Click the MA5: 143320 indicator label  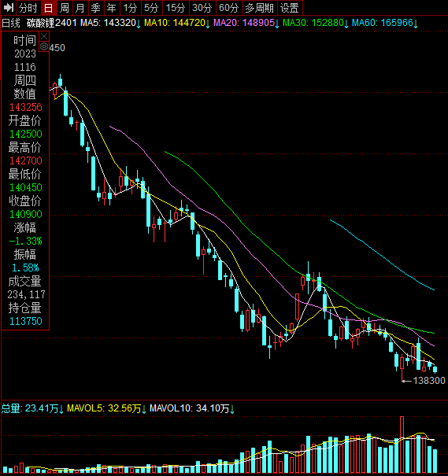click(x=110, y=23)
